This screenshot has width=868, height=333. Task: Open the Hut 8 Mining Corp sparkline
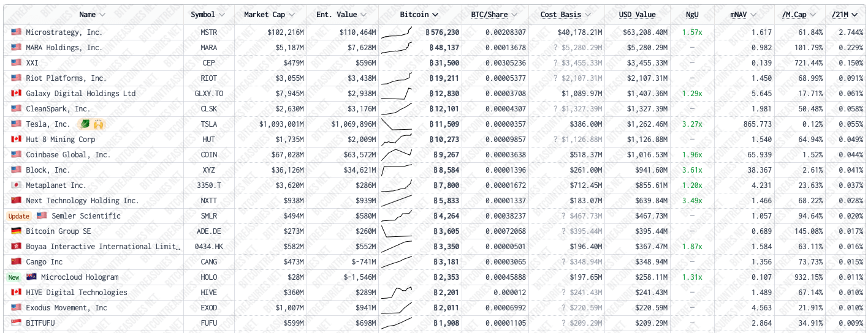397,140
